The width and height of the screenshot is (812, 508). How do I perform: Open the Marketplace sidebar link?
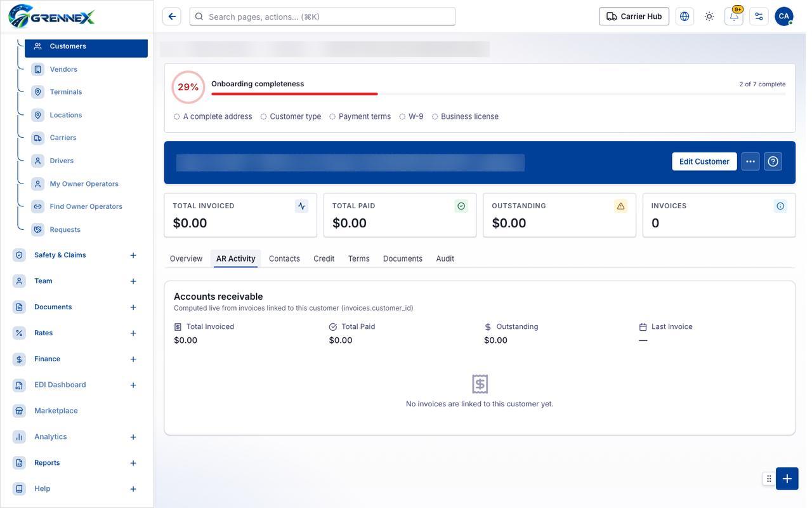tap(76, 411)
